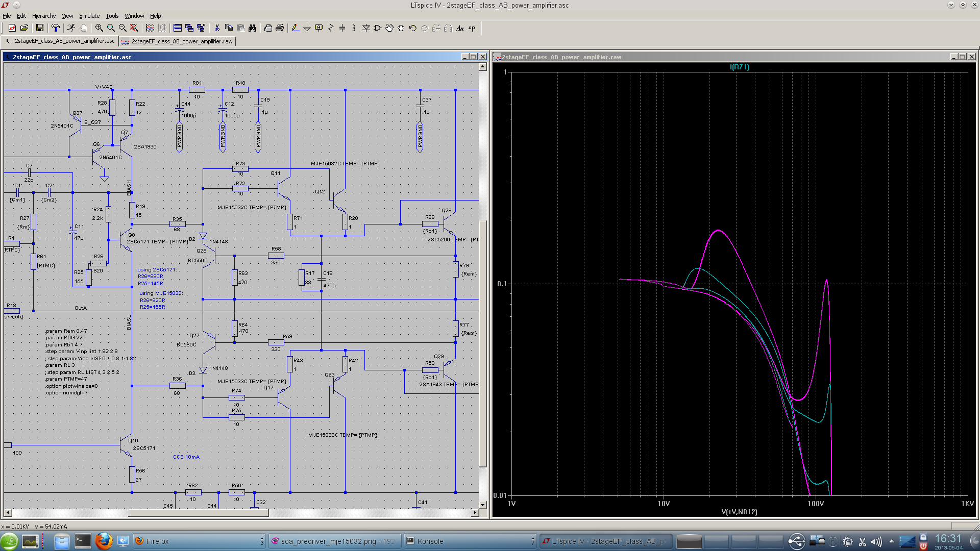Click the '.param PTMP=47' directive text

coord(66,379)
